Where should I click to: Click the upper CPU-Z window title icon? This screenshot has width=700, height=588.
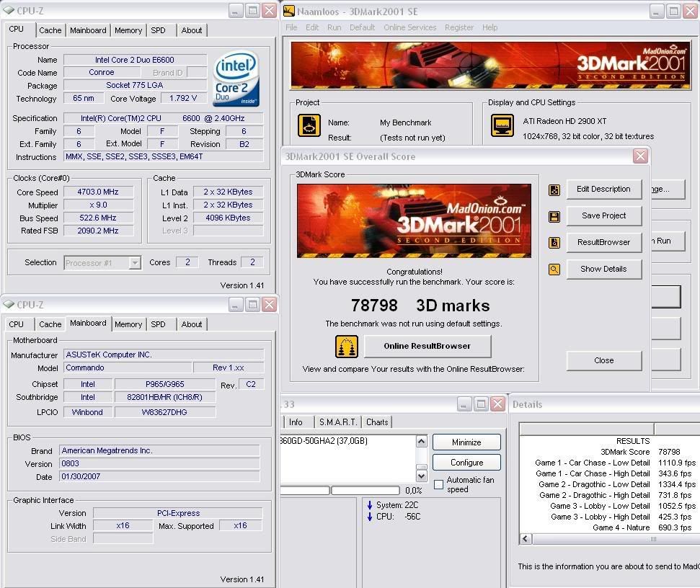point(9,10)
